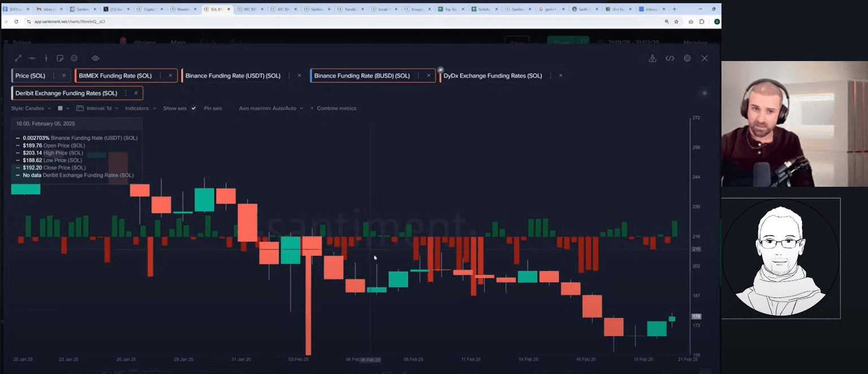Open chart settings gear
The image size is (868, 374).
pos(687,58)
